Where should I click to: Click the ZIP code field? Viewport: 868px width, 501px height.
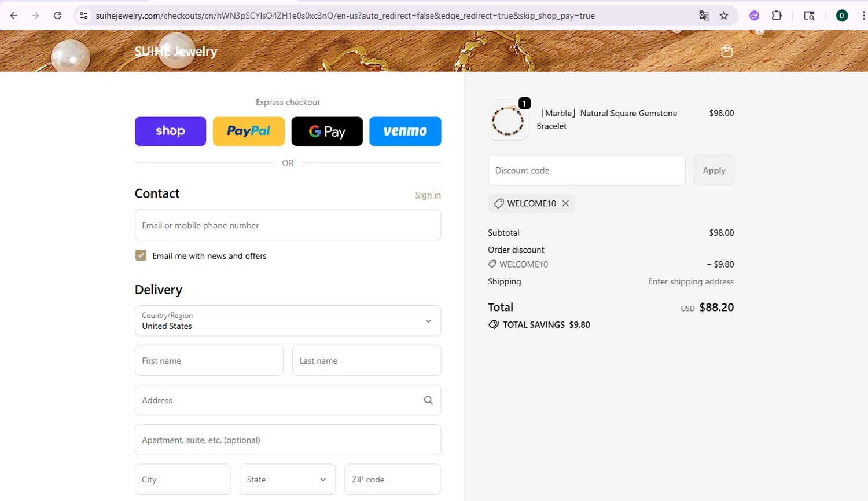[392, 480]
